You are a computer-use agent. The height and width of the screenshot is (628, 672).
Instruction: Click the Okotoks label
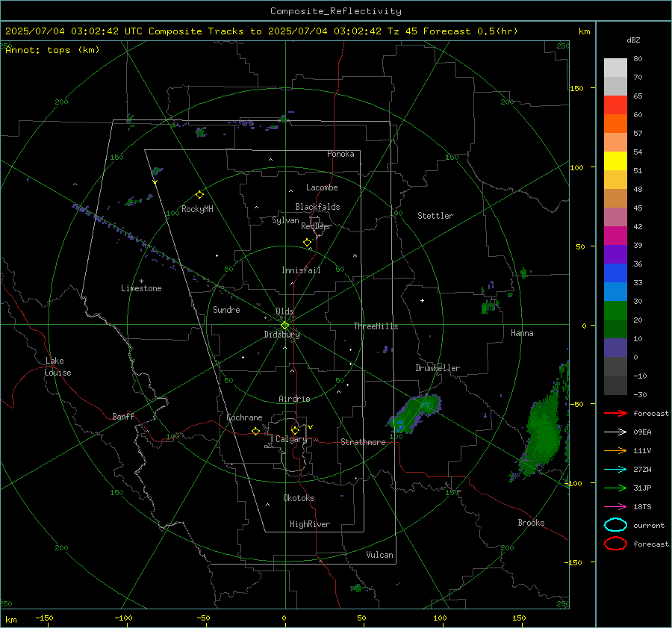tap(299, 498)
